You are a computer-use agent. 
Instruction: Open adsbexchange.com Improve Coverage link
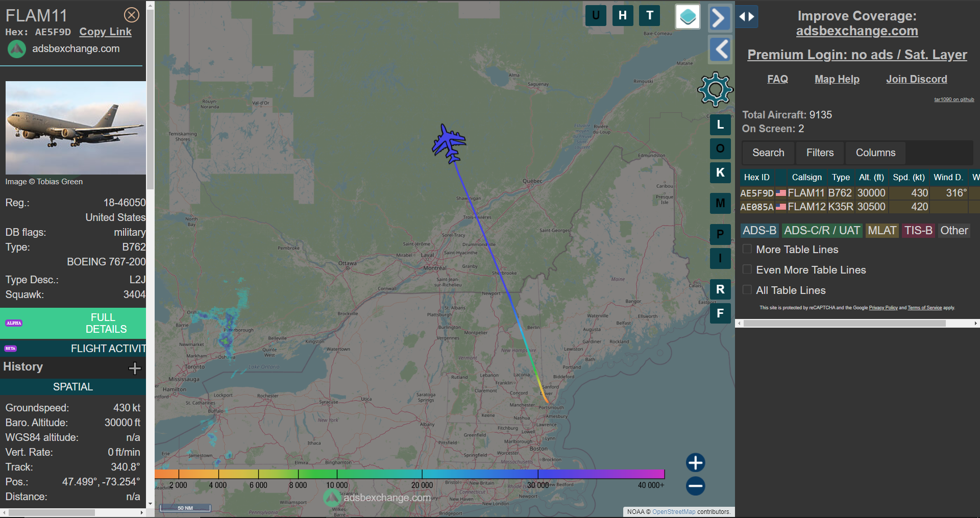coord(857,31)
